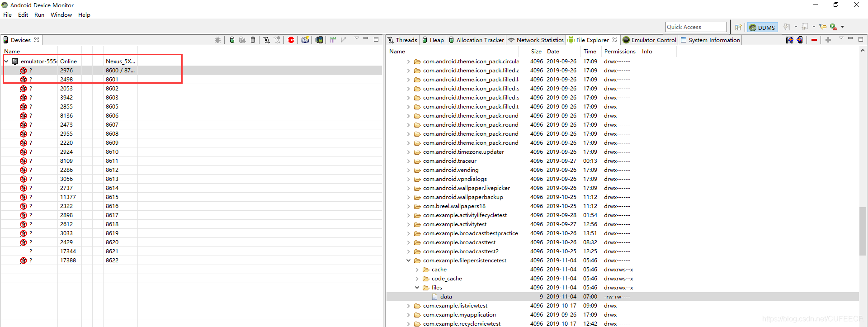The width and height of the screenshot is (868, 327).
Task: Switch to the Allocation Tracker tab
Action: (476, 40)
